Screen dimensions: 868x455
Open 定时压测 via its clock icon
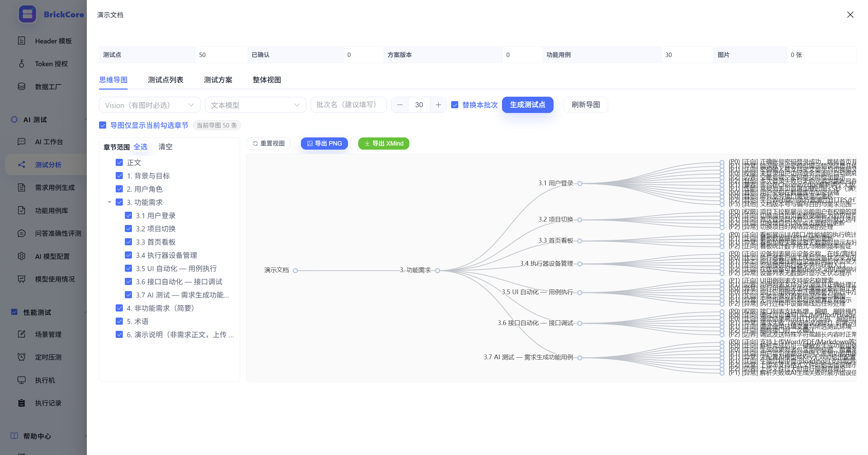point(21,357)
